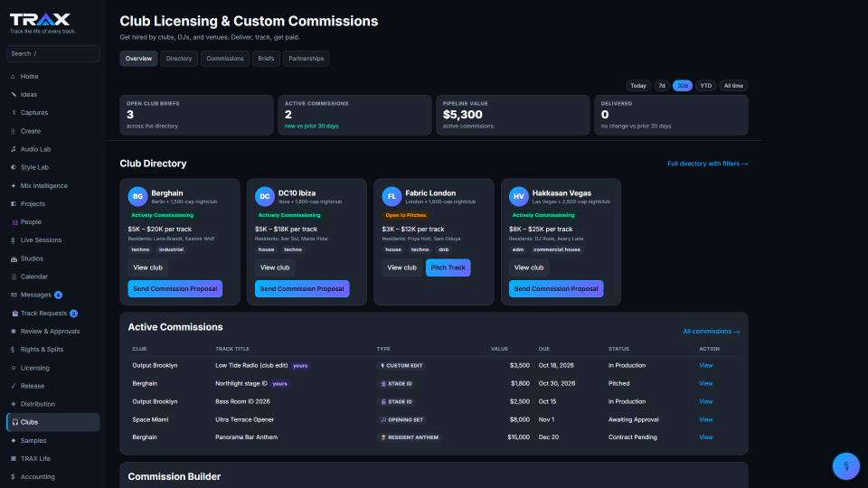Switch to the Overview tab
The height and width of the screenshot is (488, 868).
click(x=138, y=59)
